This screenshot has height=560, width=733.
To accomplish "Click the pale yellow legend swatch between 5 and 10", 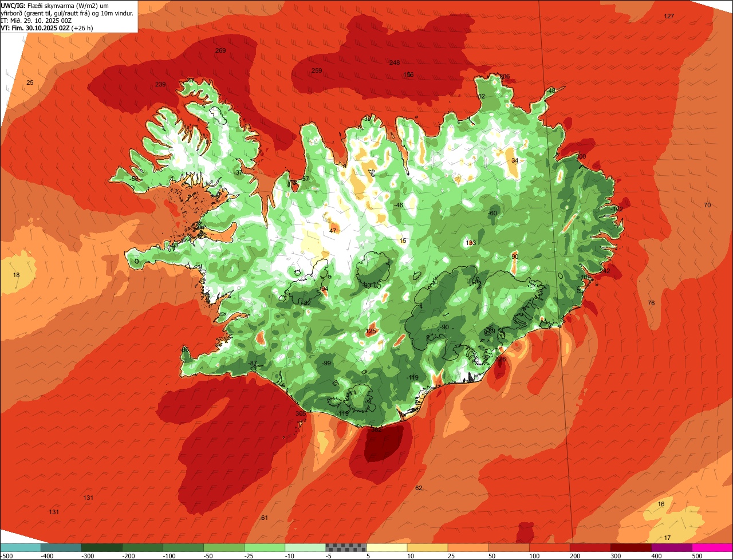I will (x=386, y=547).
